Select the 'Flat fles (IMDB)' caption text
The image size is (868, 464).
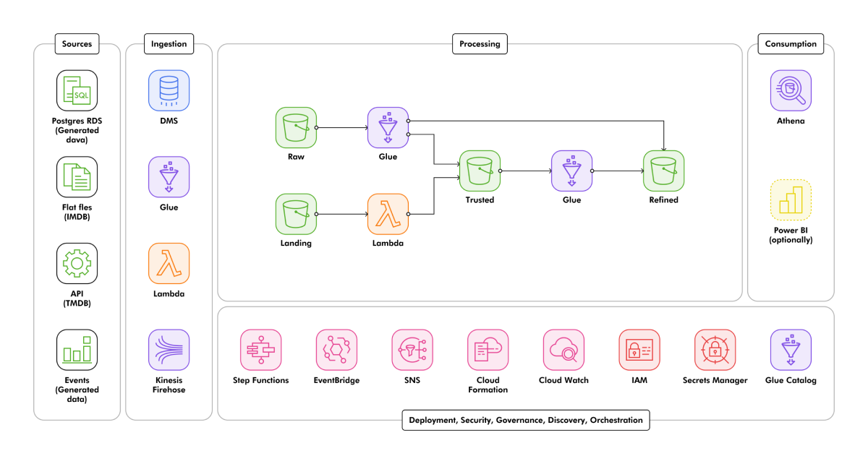77,212
